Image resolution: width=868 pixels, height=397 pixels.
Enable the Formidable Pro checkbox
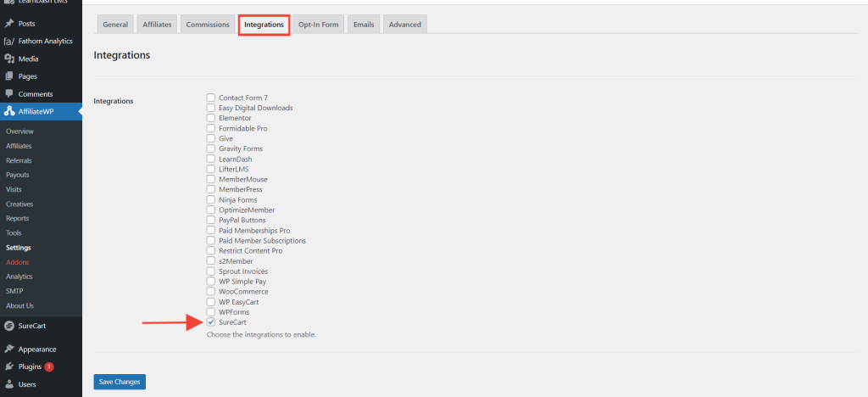pos(211,128)
